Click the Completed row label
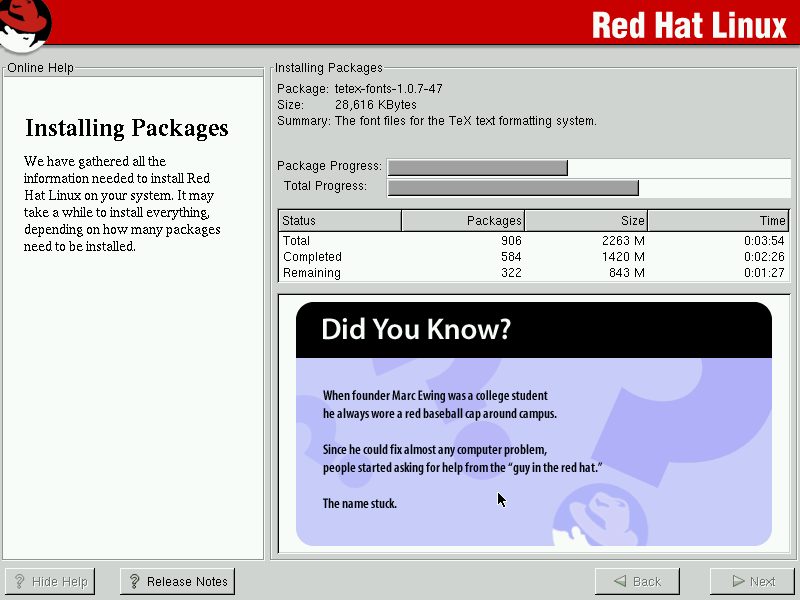This screenshot has height=600, width=800. point(312,257)
